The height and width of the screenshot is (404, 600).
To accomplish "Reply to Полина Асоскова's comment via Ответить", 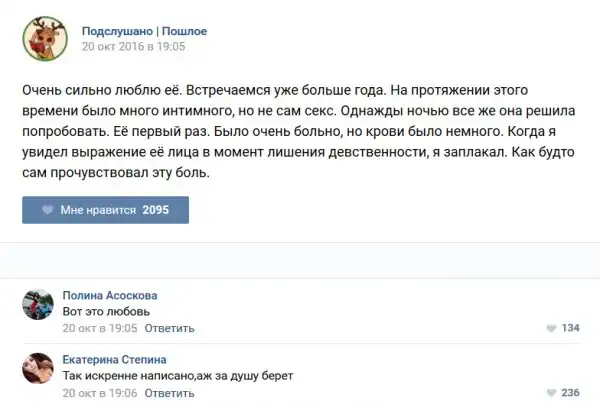I will pos(169,328).
